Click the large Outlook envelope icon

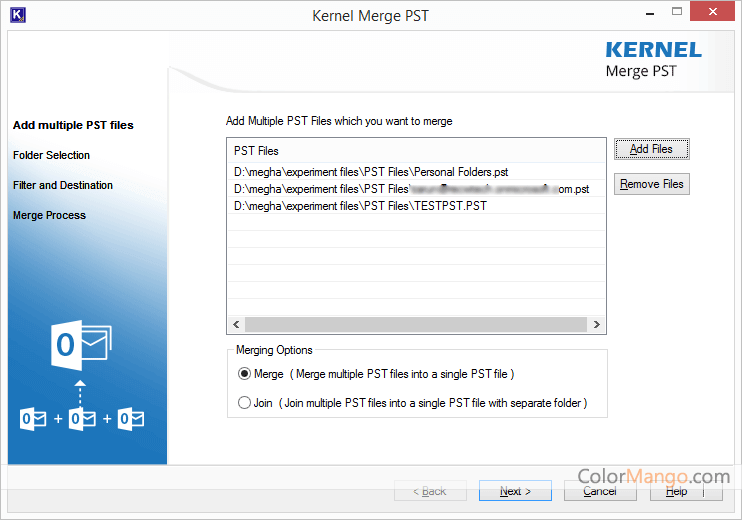pyautogui.click(x=80, y=345)
